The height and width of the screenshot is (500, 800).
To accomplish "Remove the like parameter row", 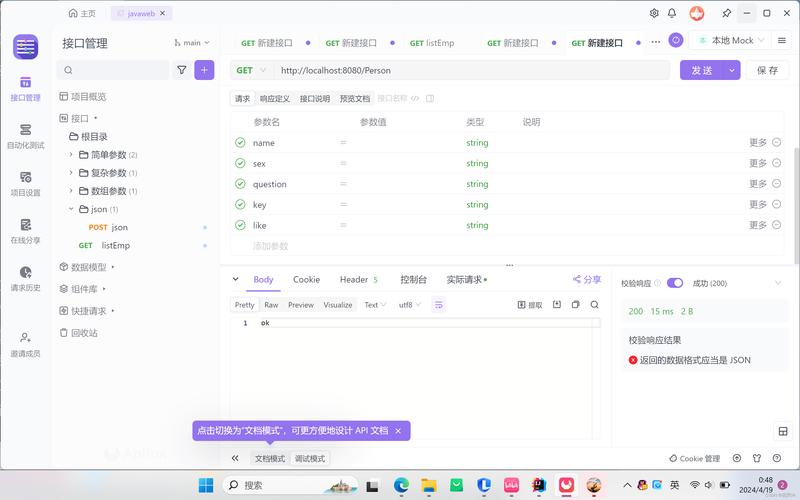I will pyautogui.click(x=777, y=225).
